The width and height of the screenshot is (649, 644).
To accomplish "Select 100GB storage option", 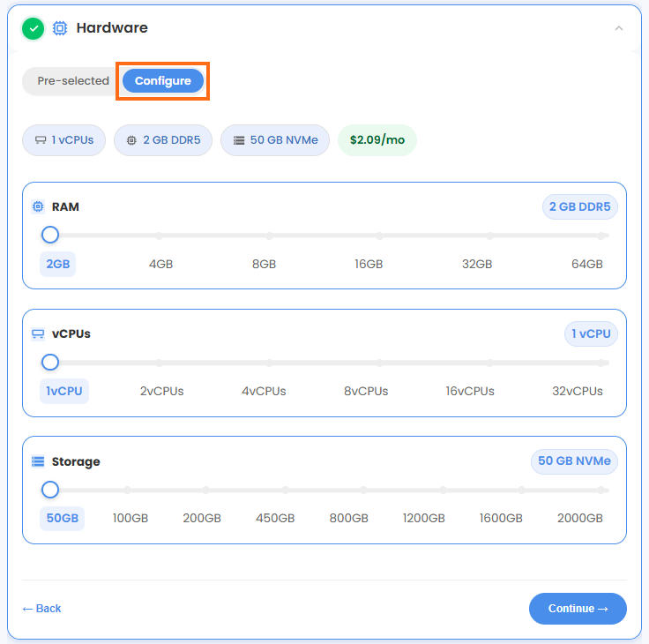I will click(x=131, y=518).
